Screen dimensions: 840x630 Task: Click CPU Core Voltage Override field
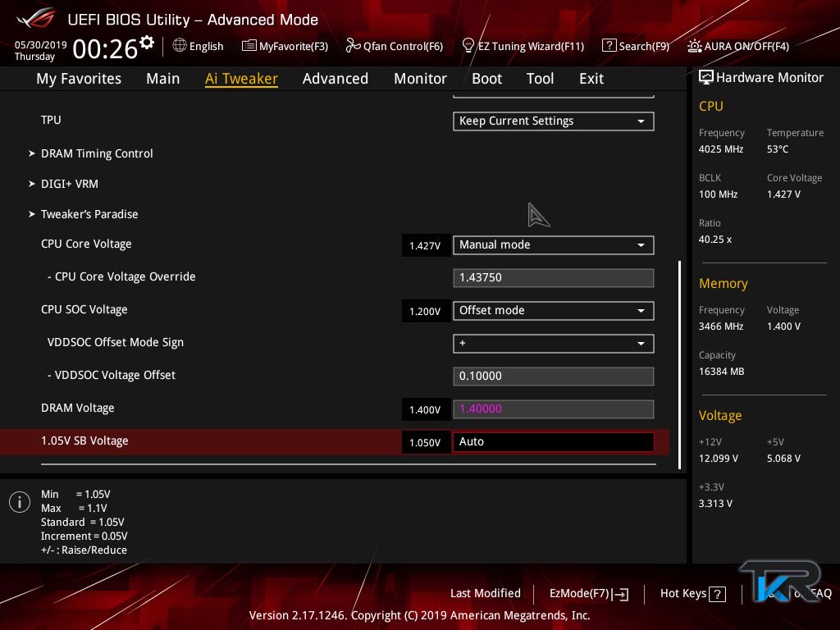click(554, 277)
